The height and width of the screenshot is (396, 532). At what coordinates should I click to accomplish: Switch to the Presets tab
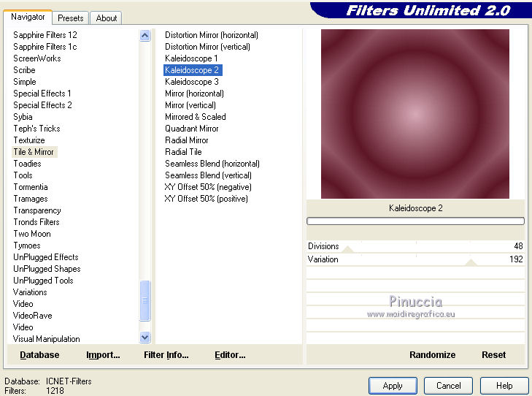[x=70, y=18]
